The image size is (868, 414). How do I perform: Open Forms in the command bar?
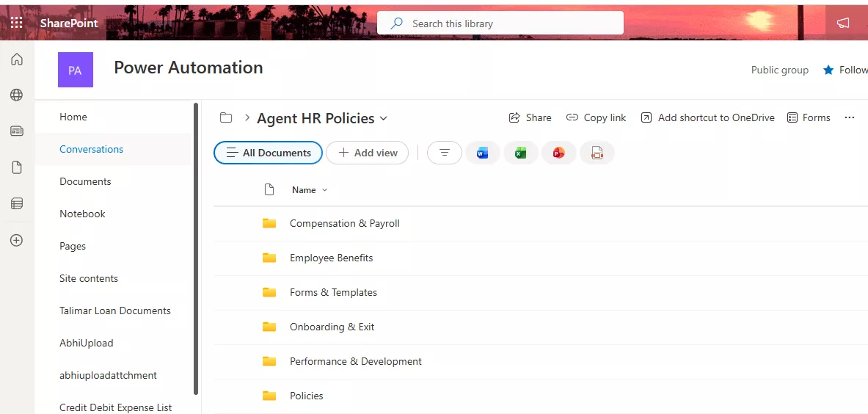(809, 117)
